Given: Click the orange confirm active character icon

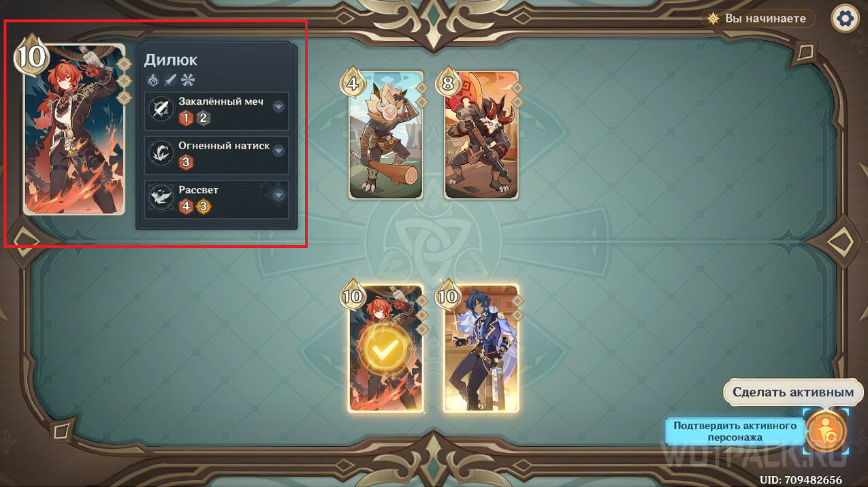Looking at the screenshot, I should pyautogui.click(x=826, y=431).
